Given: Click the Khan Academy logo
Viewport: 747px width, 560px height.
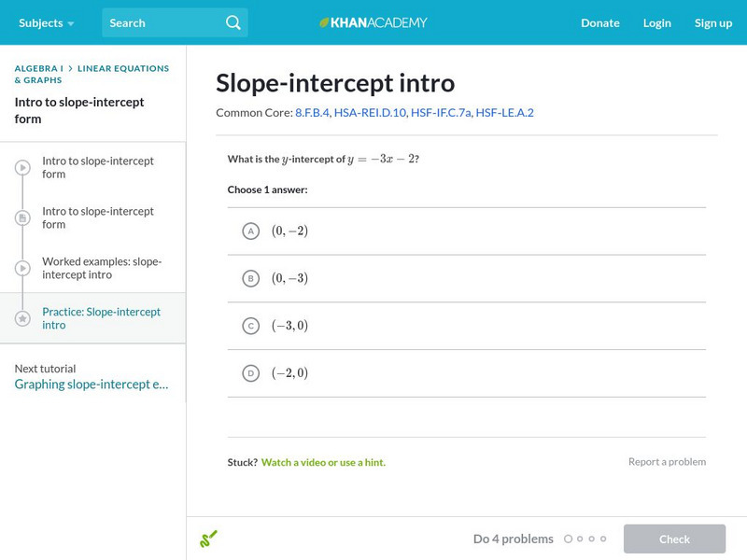Looking at the screenshot, I should [373, 22].
